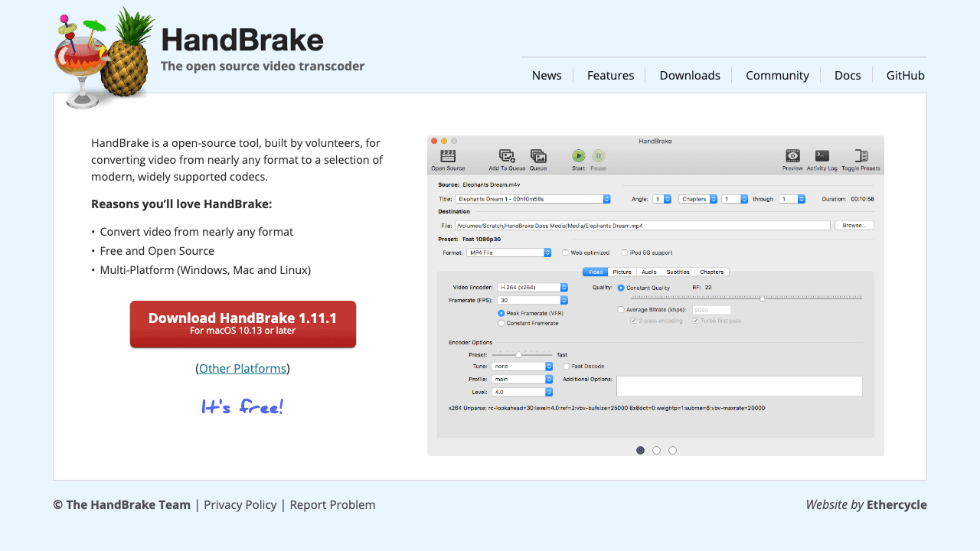The image size is (980, 551).
Task: Click the HandBrake pineapple cocktail logo
Action: (x=105, y=57)
